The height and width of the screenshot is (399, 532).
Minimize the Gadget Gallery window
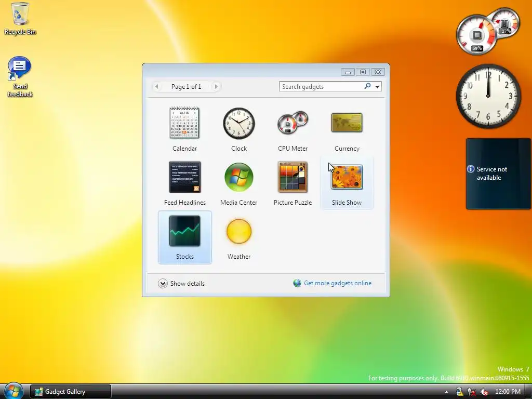tap(348, 72)
